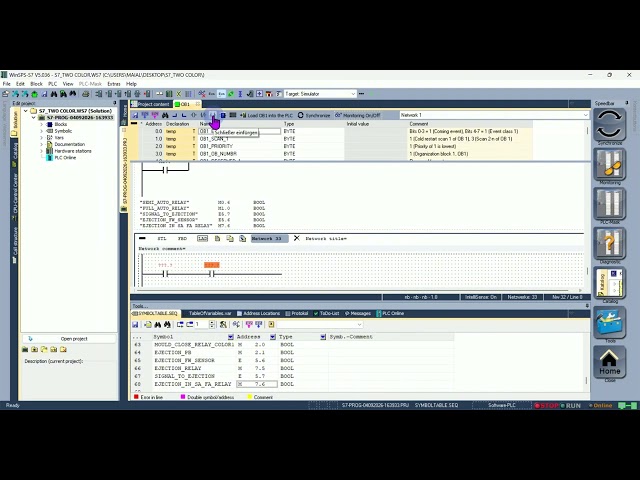
Task: Click the Synchronize speedbar icon
Action: click(x=609, y=125)
